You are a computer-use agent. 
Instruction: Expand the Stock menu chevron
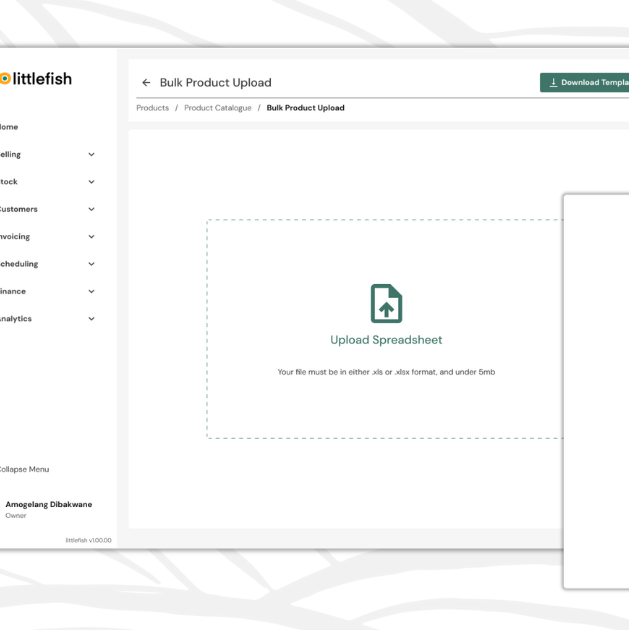tap(92, 182)
